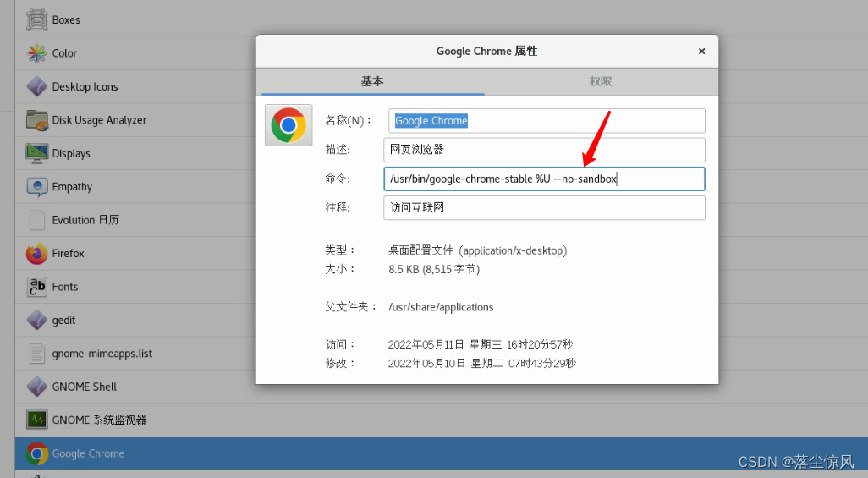
Task: Click the file type text application/x-desktop
Action: (x=515, y=250)
